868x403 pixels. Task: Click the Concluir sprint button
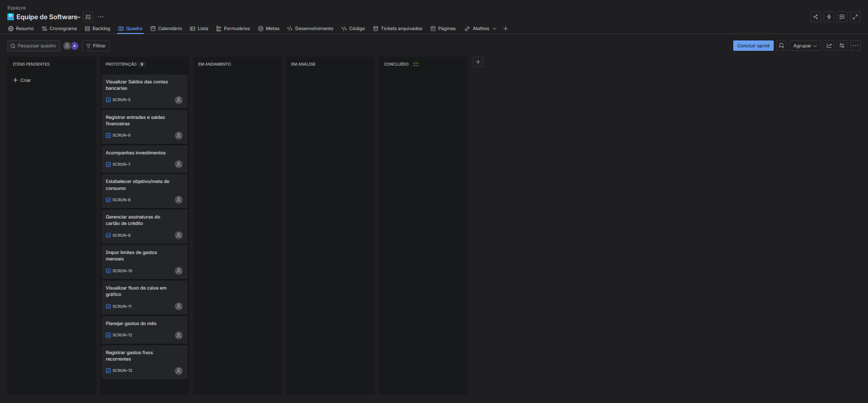pos(753,46)
